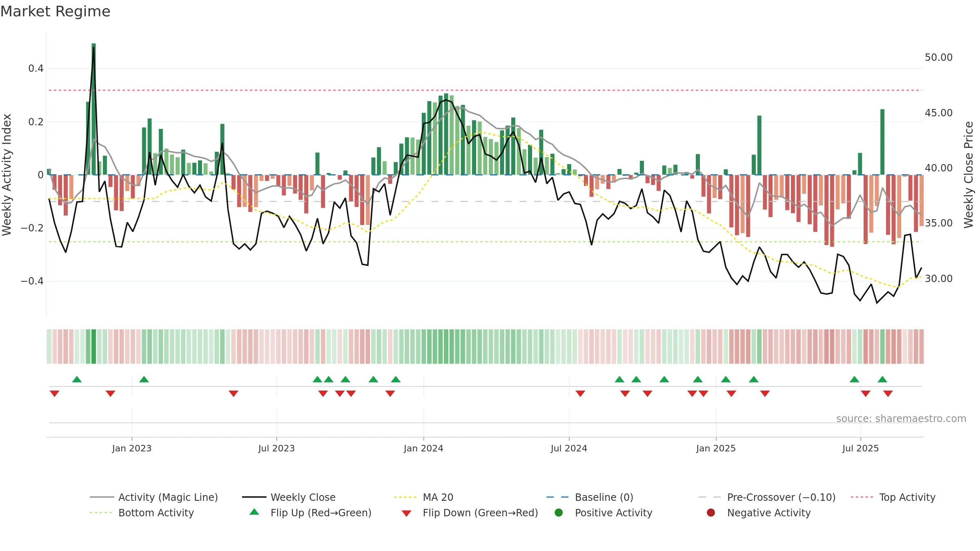Toggle the Activity (Magic Line) legend entry

pyautogui.click(x=154, y=497)
